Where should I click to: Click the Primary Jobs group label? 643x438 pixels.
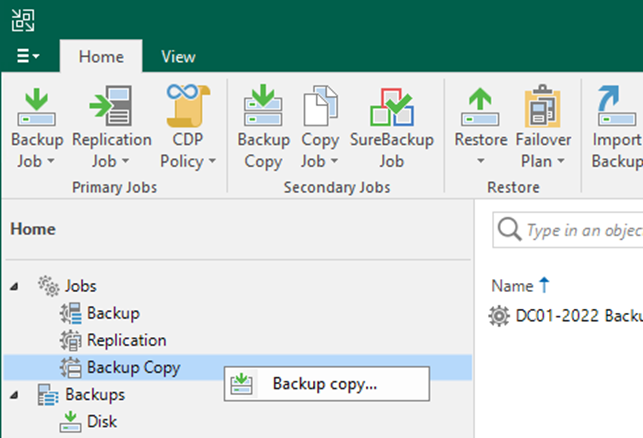[114, 187]
